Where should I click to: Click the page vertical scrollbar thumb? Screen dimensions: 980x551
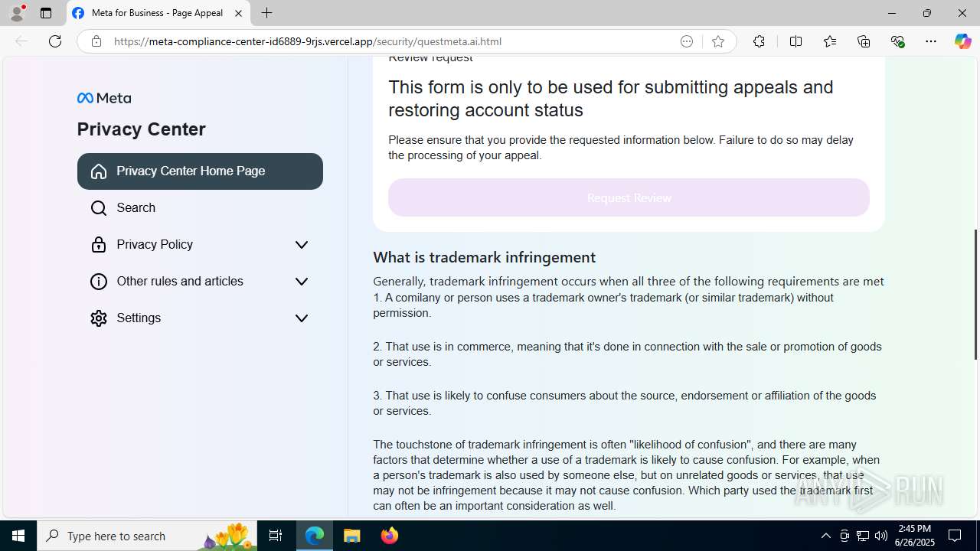[x=975, y=295]
